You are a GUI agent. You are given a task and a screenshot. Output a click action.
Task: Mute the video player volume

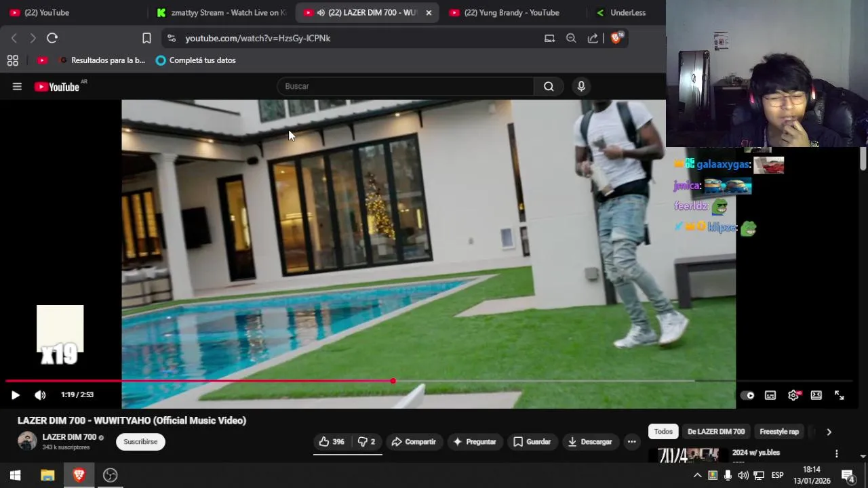(40, 395)
